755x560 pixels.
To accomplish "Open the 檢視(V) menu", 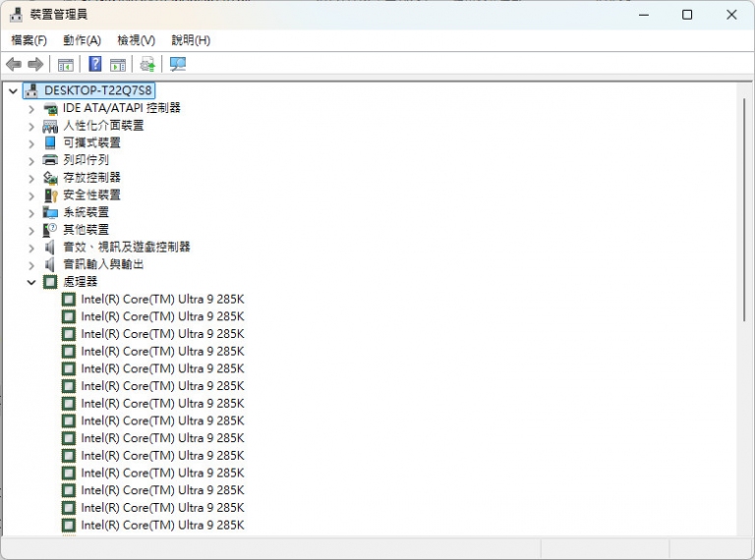I will pyautogui.click(x=137, y=40).
